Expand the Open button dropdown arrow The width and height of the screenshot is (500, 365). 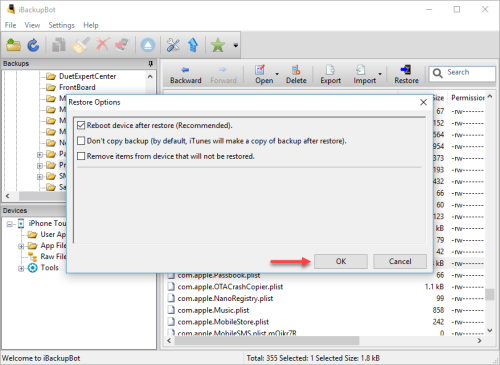pos(277,74)
